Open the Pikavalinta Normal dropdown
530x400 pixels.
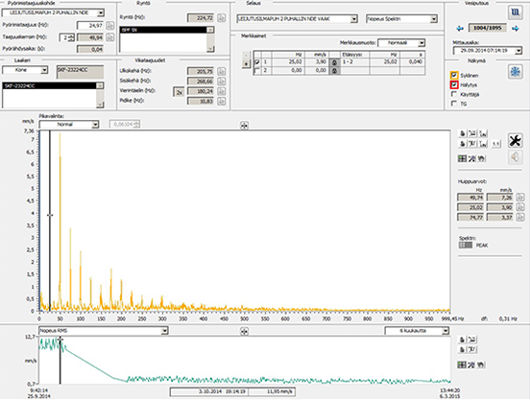tap(69, 124)
